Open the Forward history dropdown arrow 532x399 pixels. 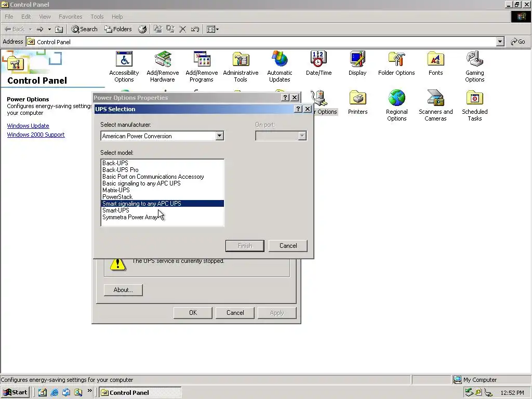click(x=49, y=29)
